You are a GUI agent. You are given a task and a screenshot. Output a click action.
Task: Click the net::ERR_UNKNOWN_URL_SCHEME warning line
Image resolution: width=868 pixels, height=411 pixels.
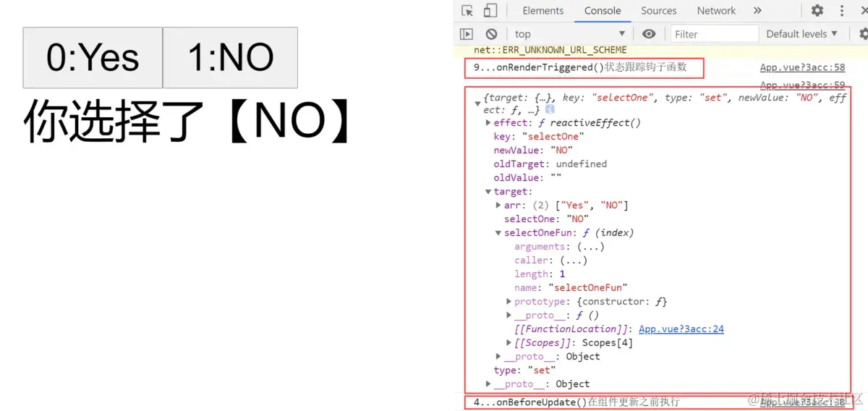coord(550,50)
